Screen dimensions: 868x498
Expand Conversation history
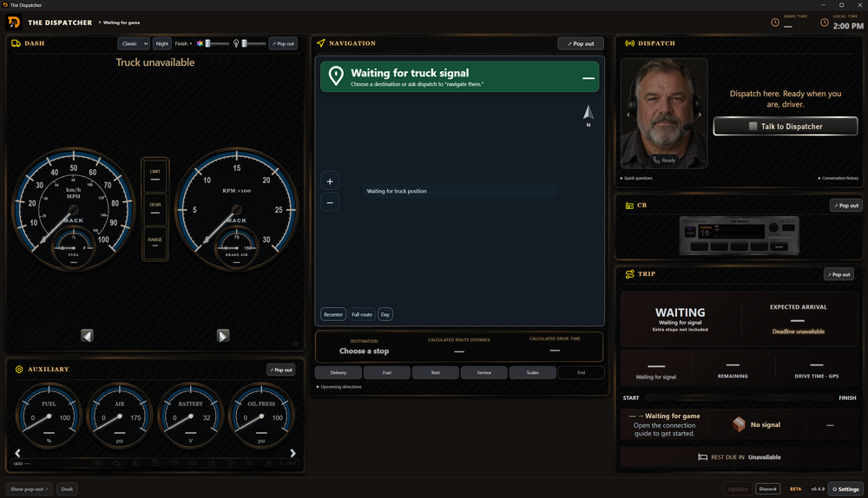(x=838, y=178)
